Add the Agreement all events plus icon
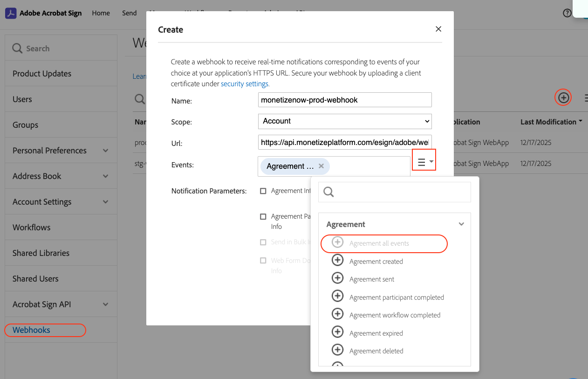This screenshot has height=379, width=588. (337, 242)
